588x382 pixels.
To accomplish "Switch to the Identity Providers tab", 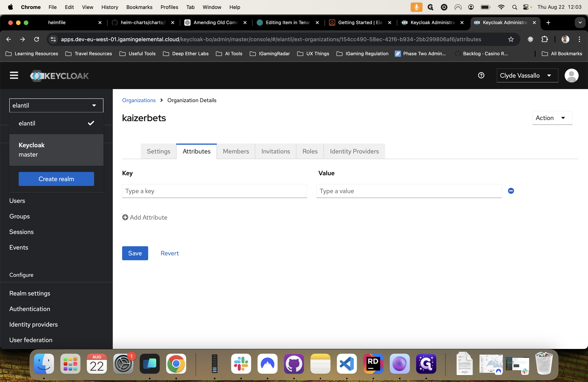I will [x=354, y=151].
